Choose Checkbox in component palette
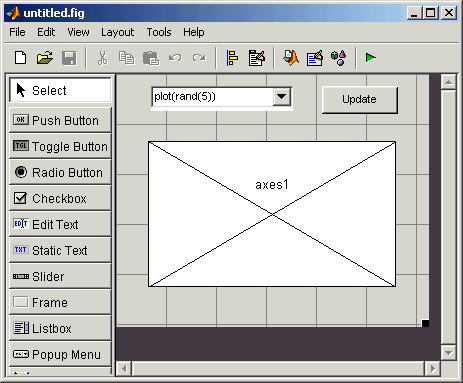 point(60,198)
